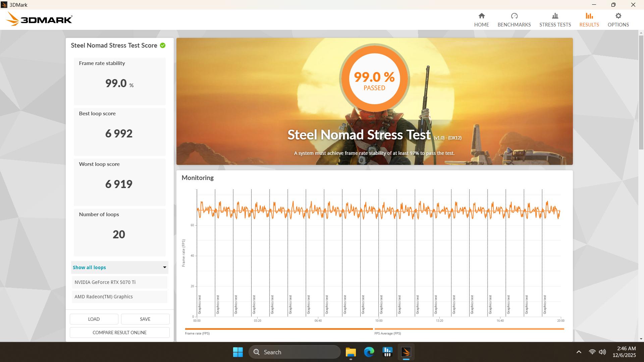Expand the Show all loops dropdown
Image resolution: width=644 pixels, height=362 pixels.
[120, 267]
